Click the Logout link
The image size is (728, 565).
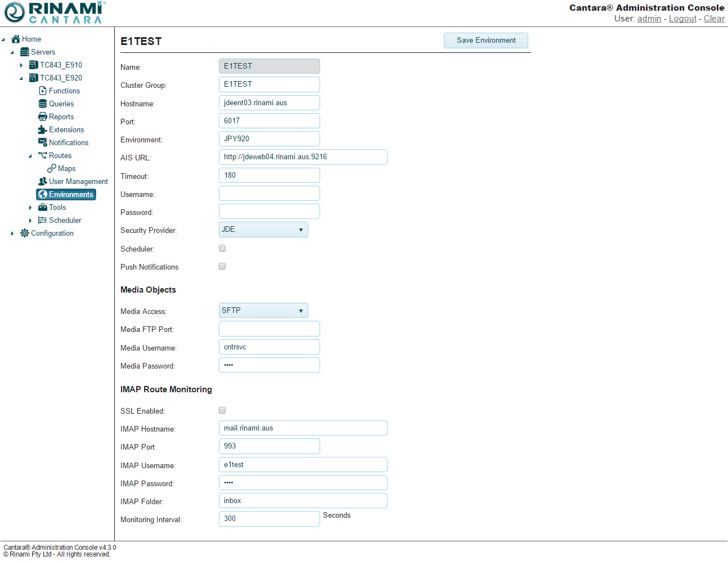(682, 19)
